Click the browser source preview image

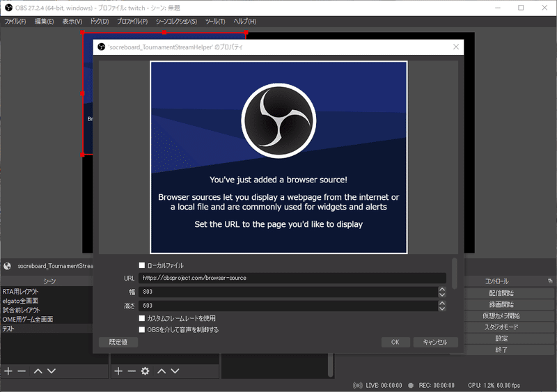pos(278,157)
